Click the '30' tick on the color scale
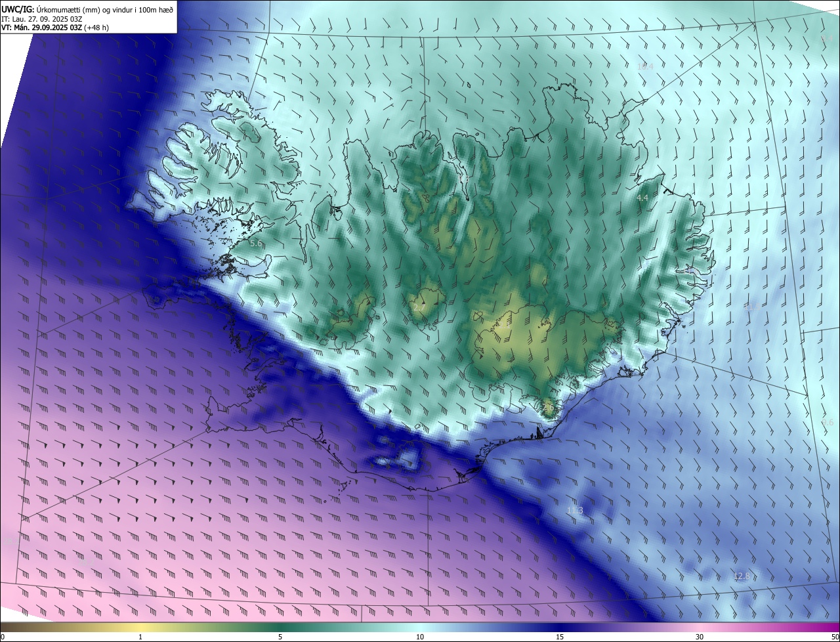This screenshot has height=642, width=840. [x=700, y=637]
